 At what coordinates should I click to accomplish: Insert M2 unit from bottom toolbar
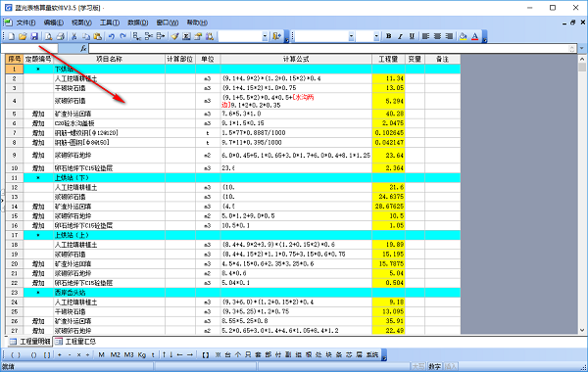click(x=115, y=354)
